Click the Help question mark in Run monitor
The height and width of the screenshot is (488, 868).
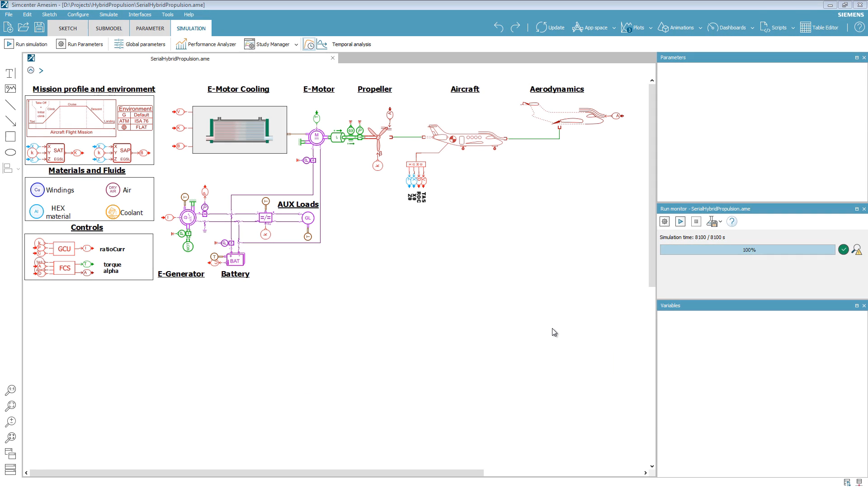pos(732,221)
